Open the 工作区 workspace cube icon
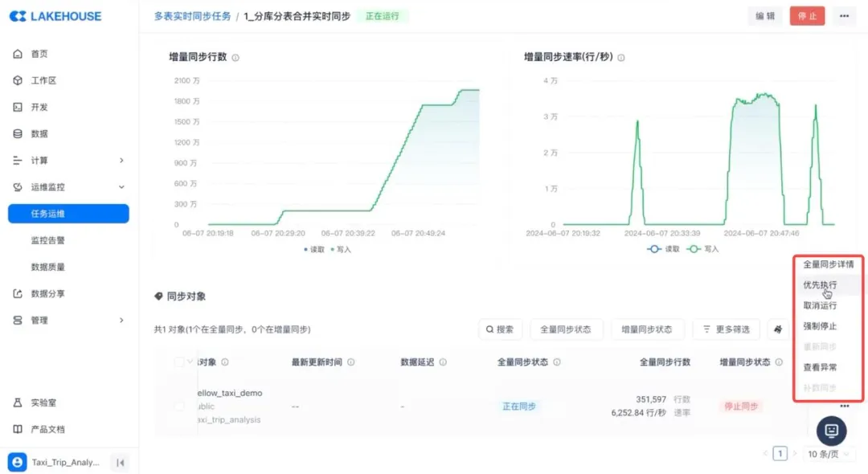Image resolution: width=868 pixels, height=474 pixels. [x=18, y=80]
